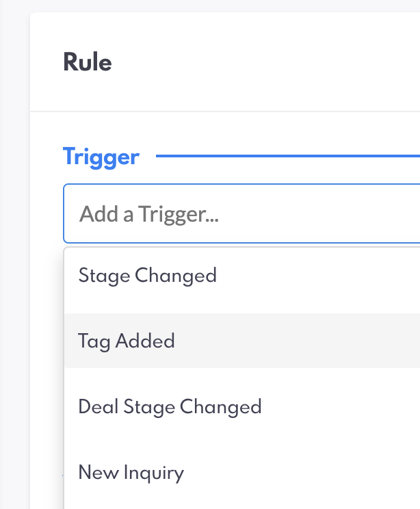Click the Rule card header area
This screenshot has height=509, width=420.
pos(226,62)
